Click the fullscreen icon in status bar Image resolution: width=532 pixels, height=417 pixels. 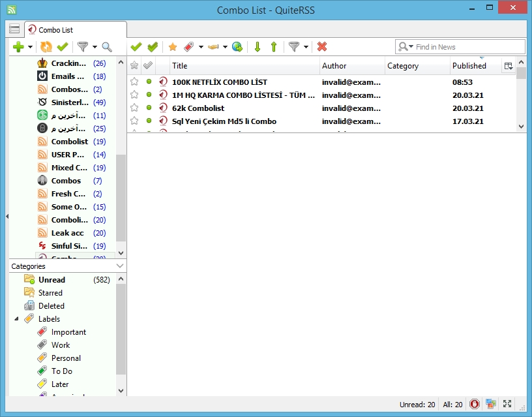(508, 405)
